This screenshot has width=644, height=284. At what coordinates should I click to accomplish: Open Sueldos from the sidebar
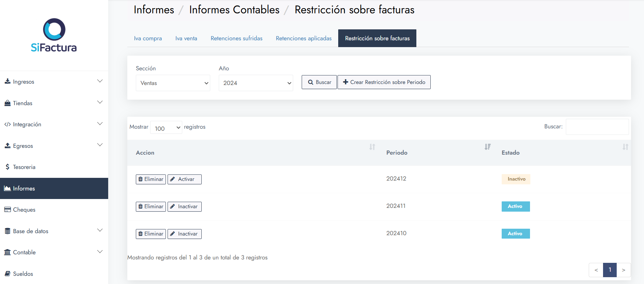pyautogui.click(x=23, y=274)
